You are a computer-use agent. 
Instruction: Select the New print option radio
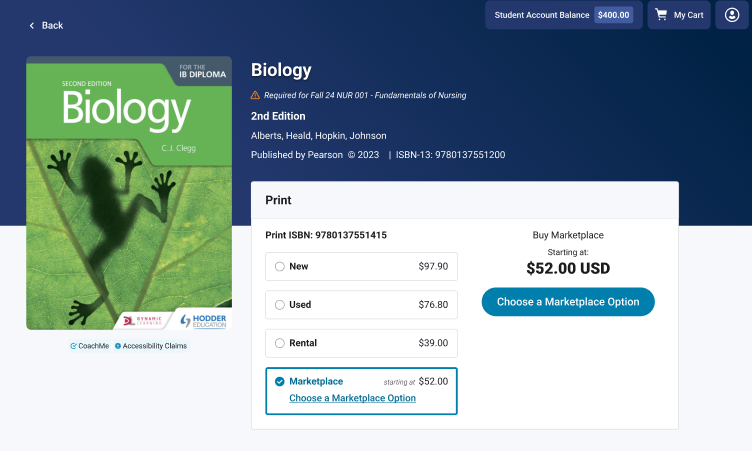tap(280, 266)
